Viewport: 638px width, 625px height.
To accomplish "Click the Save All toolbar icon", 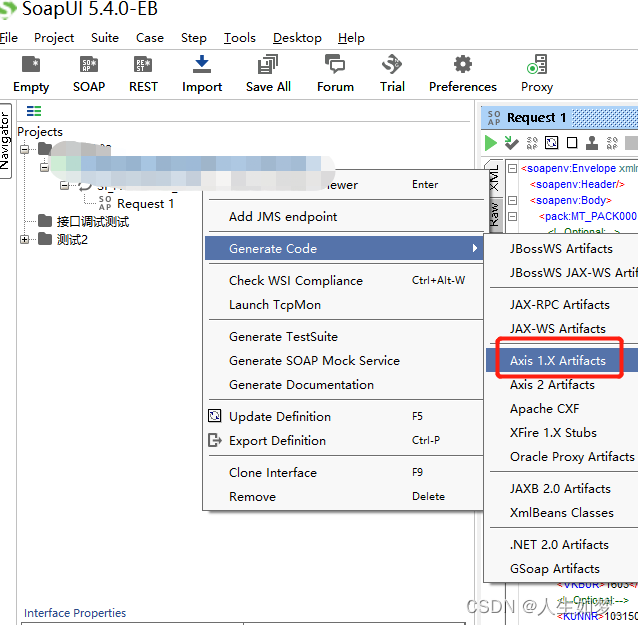I will (x=268, y=64).
